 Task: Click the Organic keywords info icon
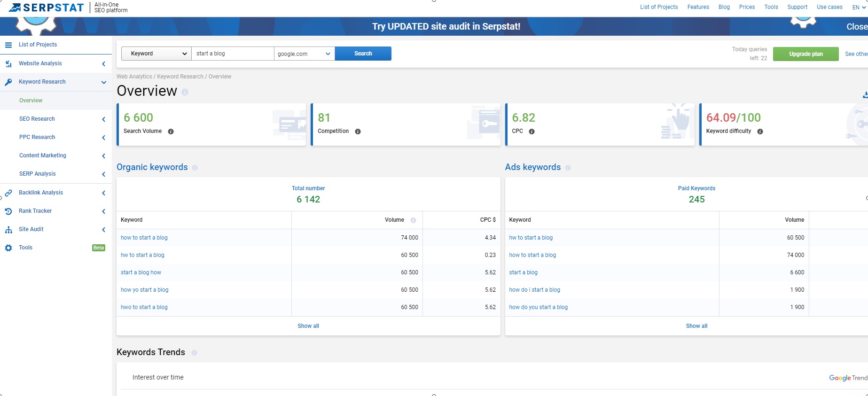coord(195,168)
